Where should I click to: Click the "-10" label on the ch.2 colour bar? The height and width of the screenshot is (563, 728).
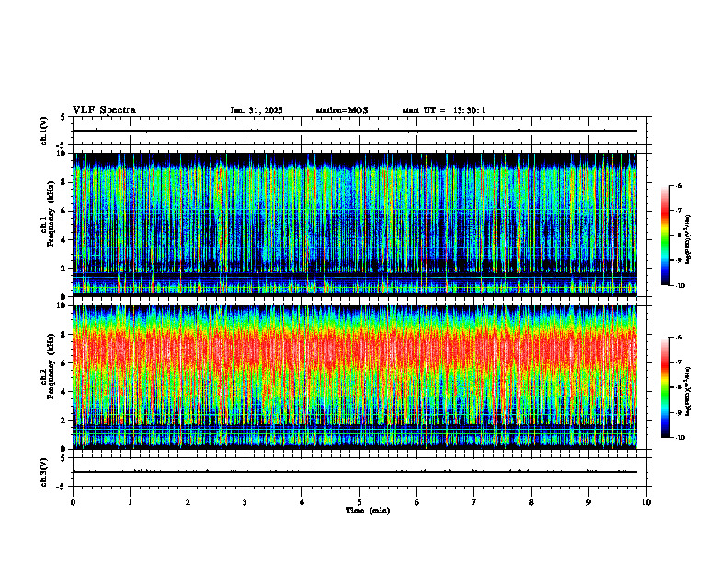coord(679,438)
